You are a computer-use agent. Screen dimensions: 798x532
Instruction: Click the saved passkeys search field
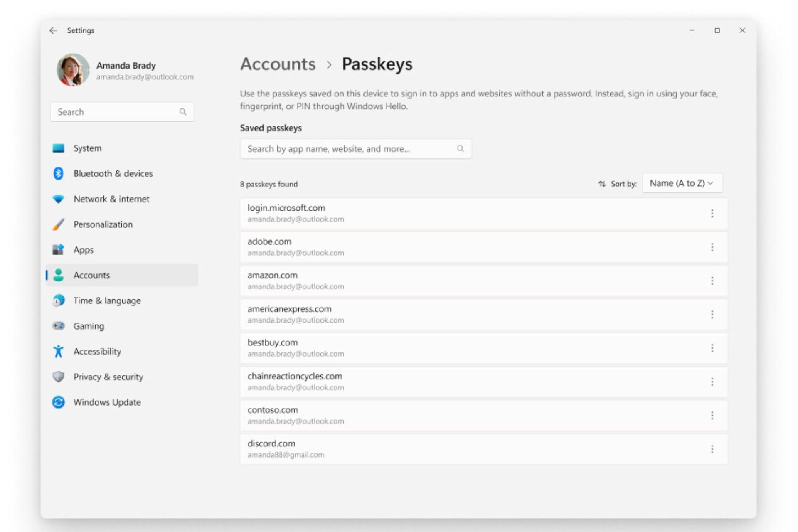pyautogui.click(x=356, y=149)
